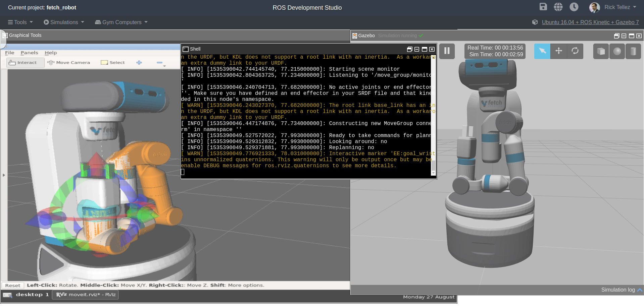644x306 pixels.
Task: Click the save project icon in the header
Action: [543, 7]
